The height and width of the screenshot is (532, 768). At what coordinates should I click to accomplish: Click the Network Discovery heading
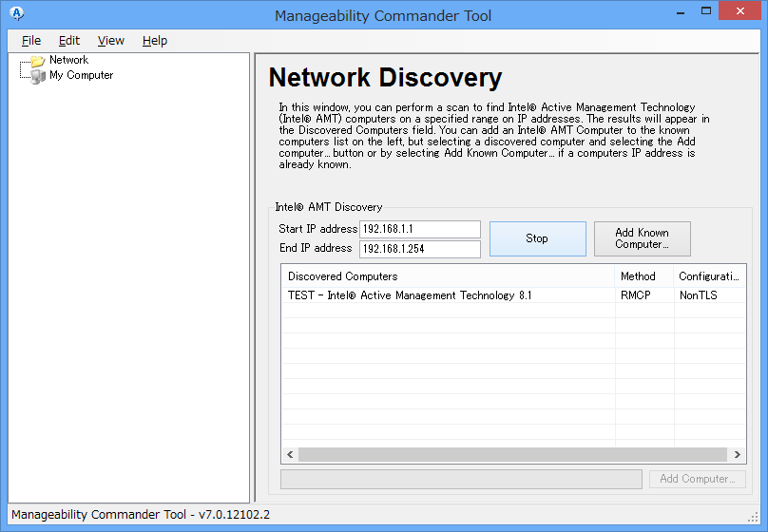tap(386, 78)
